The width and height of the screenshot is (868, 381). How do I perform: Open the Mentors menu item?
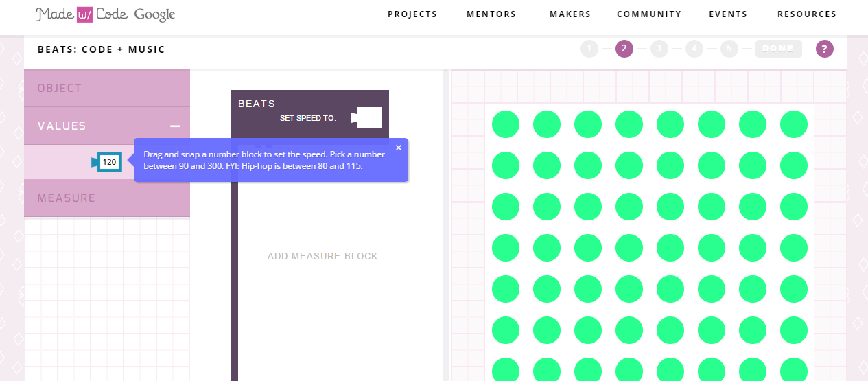pos(491,14)
